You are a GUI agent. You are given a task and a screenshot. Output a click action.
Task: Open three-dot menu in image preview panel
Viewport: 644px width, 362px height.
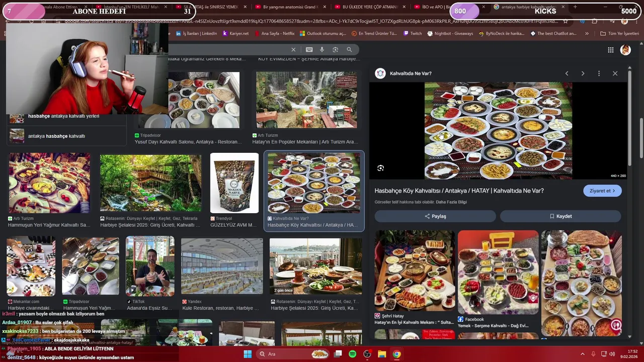[x=599, y=73]
